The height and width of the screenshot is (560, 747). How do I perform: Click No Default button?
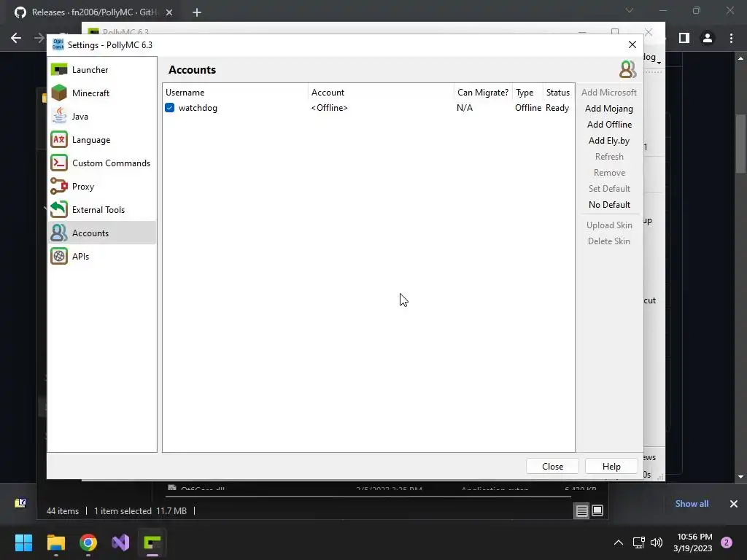point(609,205)
